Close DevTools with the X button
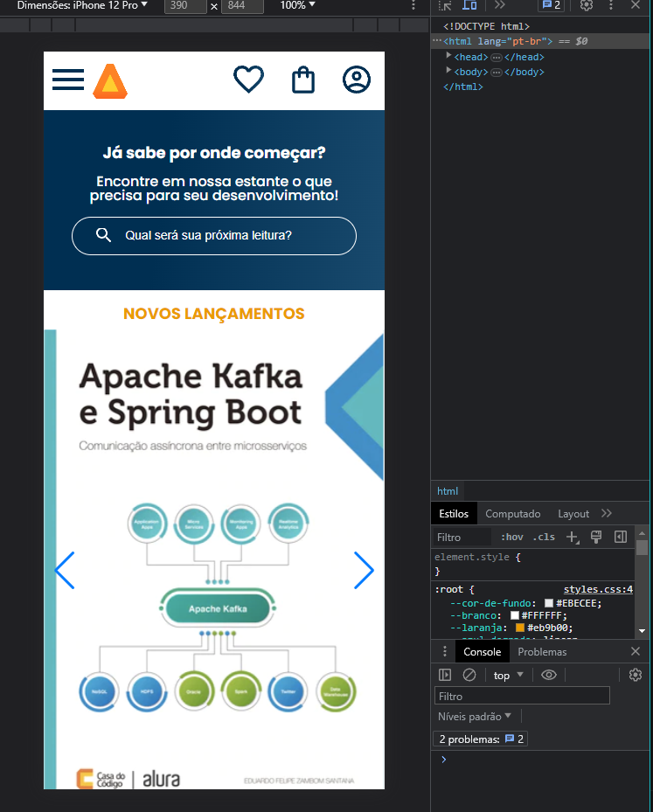This screenshot has width=653, height=812. coord(636,5)
